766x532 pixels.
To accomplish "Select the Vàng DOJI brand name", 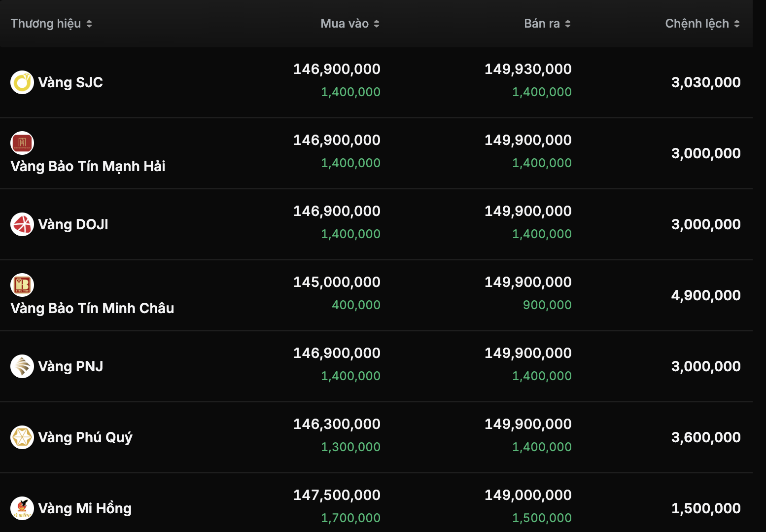I will 73,224.
